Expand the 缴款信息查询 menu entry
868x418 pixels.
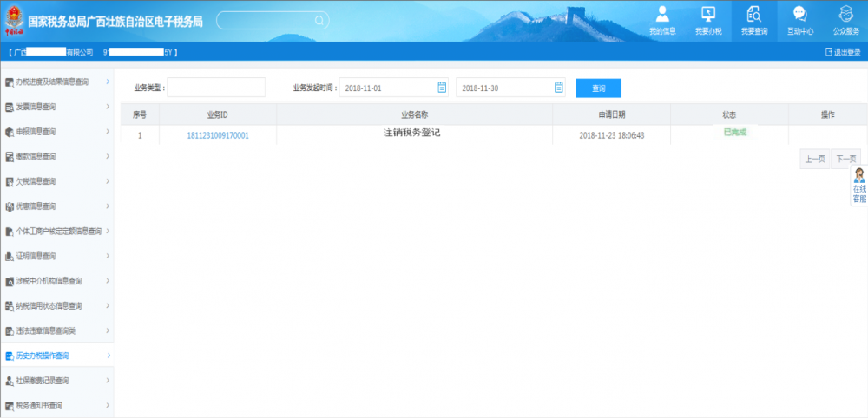(x=56, y=157)
